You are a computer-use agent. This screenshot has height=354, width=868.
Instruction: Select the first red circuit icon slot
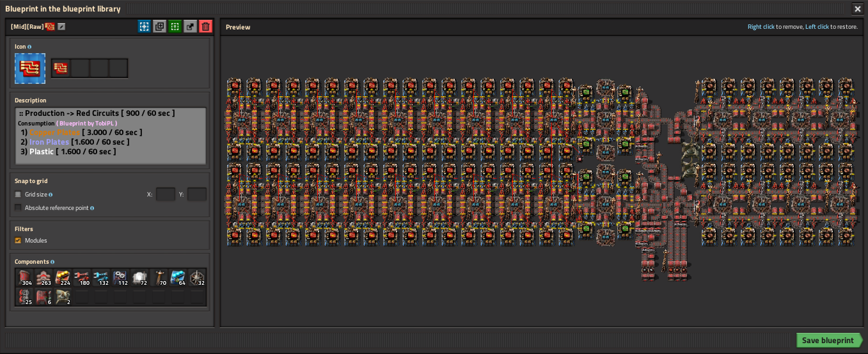pos(61,68)
